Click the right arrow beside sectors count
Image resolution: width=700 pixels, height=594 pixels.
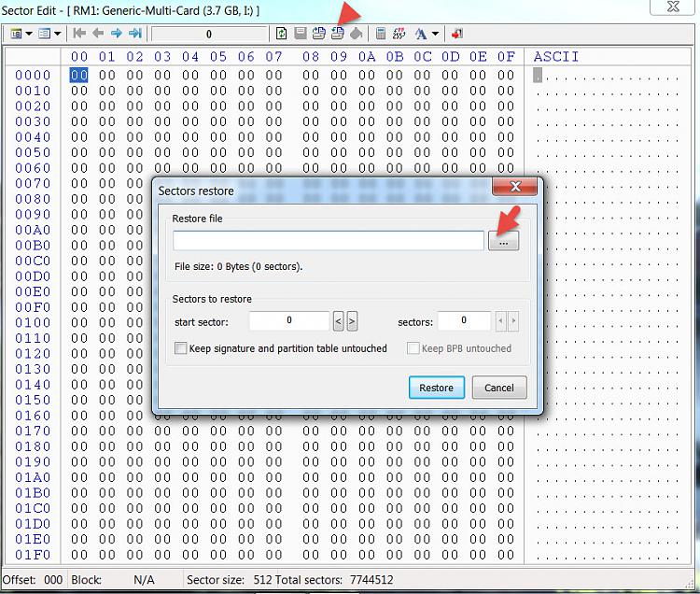[x=513, y=321]
